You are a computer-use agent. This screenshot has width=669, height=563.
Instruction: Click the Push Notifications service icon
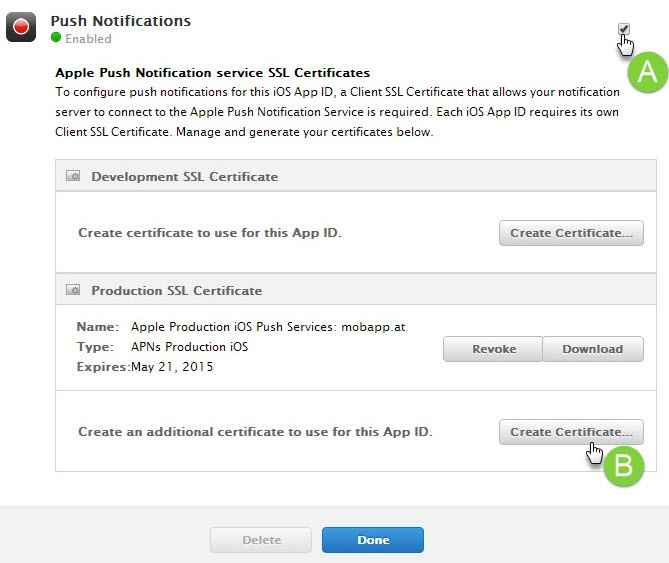(x=21, y=27)
